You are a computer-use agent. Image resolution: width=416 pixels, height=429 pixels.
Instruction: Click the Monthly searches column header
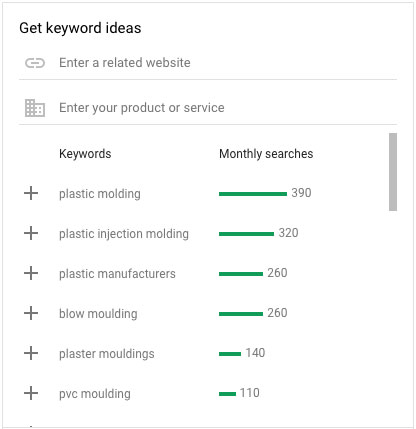(x=266, y=154)
